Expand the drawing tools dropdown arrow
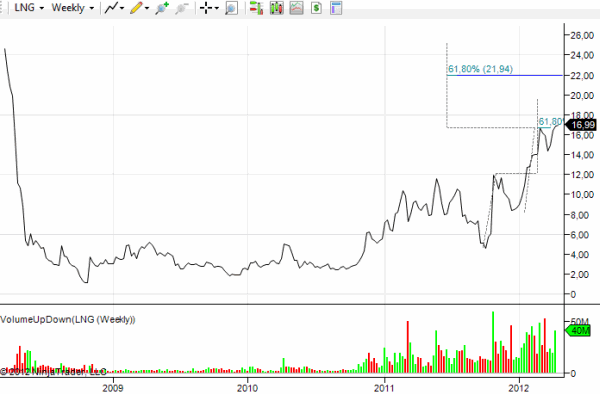This screenshot has height=394, width=600. 147,8
